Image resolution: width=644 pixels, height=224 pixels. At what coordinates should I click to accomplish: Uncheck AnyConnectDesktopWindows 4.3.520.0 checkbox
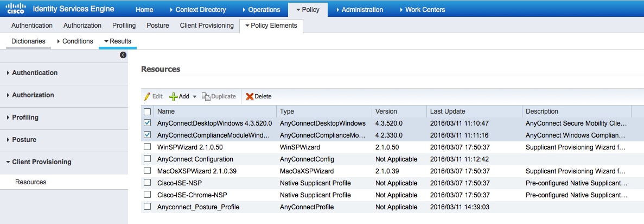148,123
